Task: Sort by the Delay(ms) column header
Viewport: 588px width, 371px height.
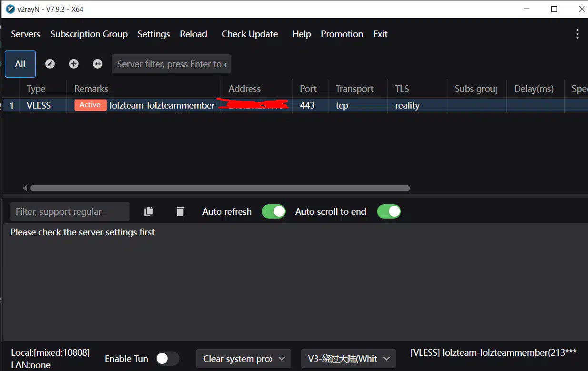Action: tap(535, 89)
